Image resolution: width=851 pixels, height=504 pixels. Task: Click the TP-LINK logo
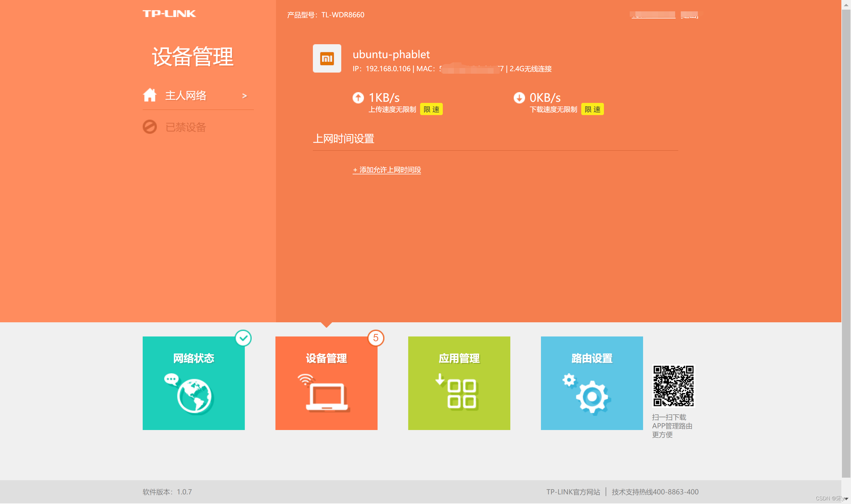coord(169,14)
